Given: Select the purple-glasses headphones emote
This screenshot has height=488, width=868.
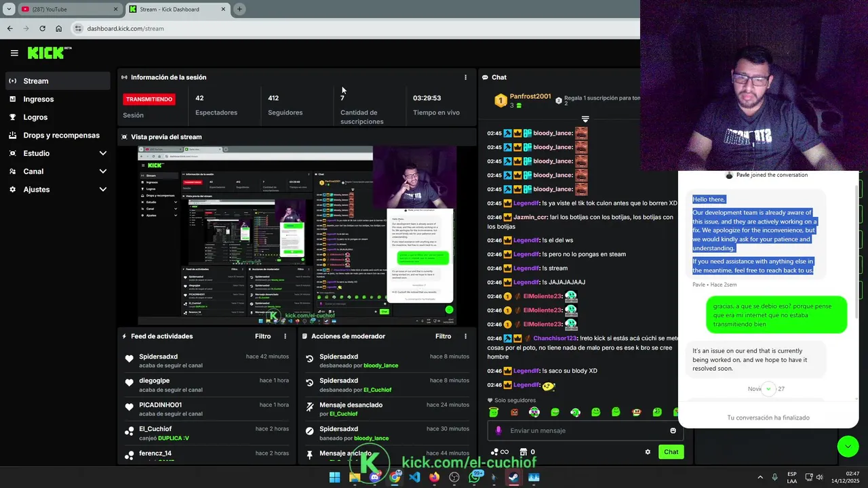Looking at the screenshot, I should tap(534, 412).
